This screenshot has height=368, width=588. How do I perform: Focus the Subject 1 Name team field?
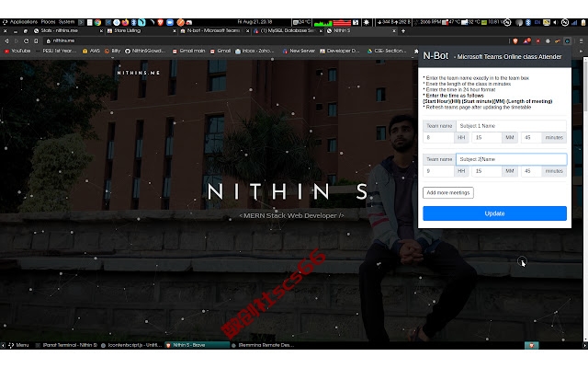511,126
